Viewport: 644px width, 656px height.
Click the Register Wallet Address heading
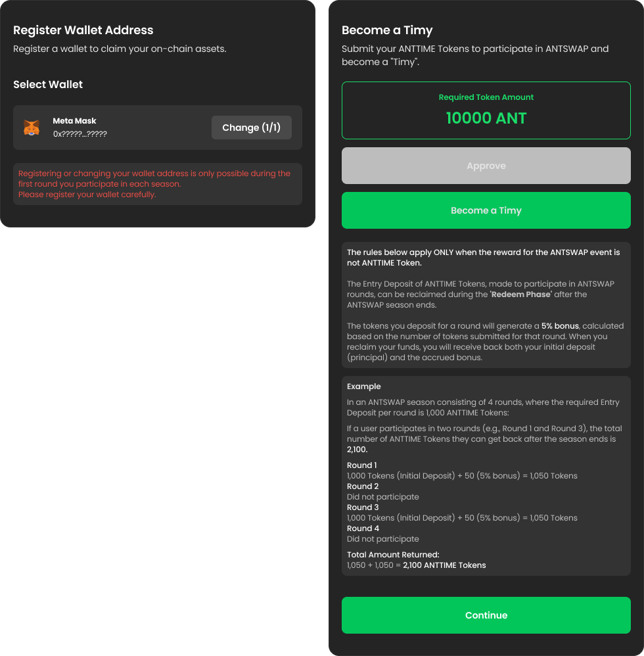pos(83,30)
